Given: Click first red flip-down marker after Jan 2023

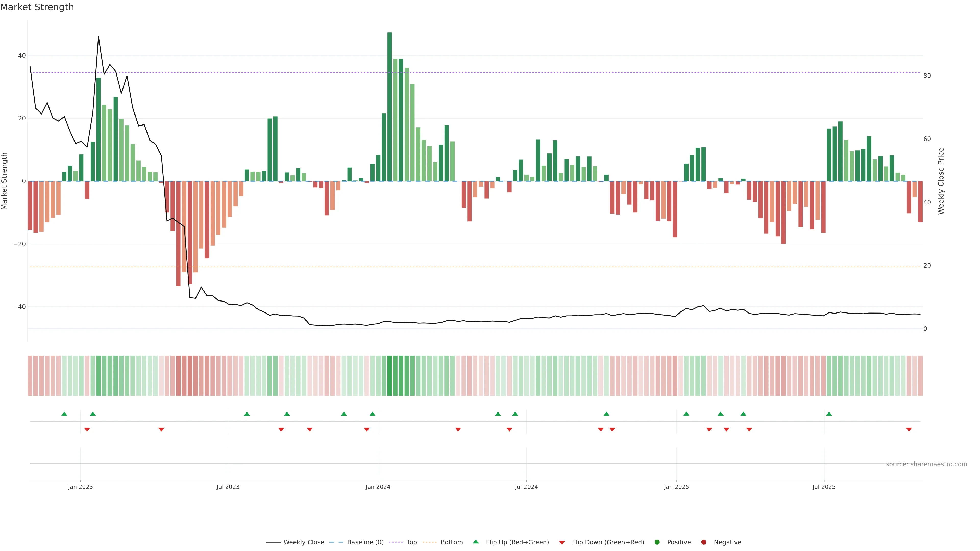Looking at the screenshot, I should pos(87,429).
